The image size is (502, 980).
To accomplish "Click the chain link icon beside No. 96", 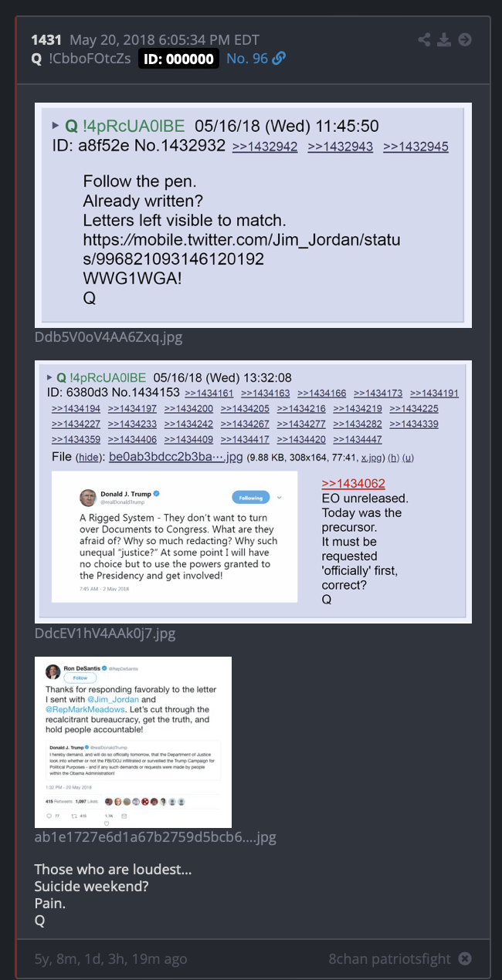I will point(279,59).
